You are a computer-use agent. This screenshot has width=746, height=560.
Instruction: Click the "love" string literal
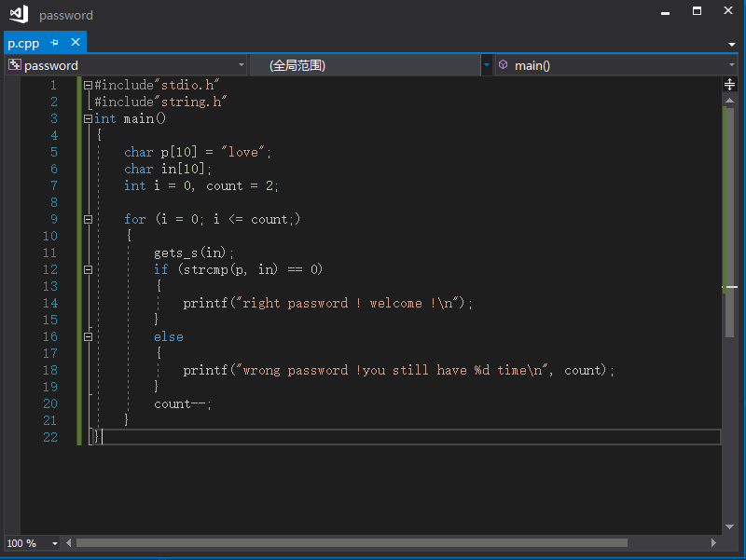[242, 152]
